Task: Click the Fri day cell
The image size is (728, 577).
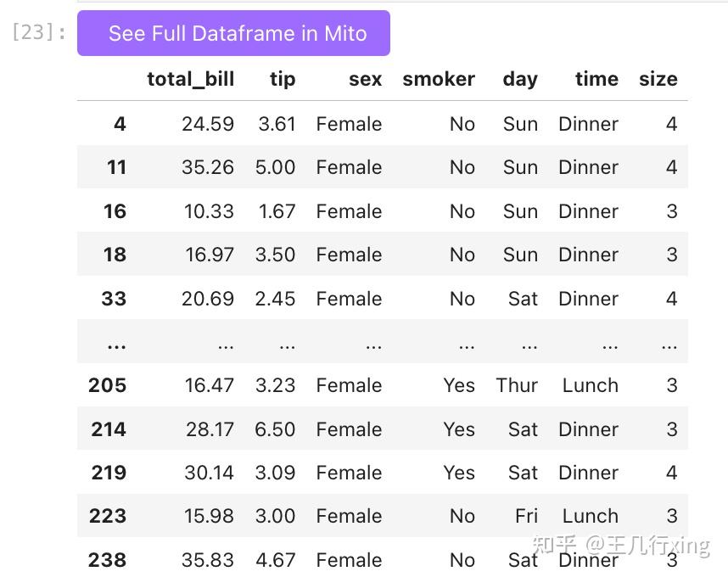Action: point(527,516)
